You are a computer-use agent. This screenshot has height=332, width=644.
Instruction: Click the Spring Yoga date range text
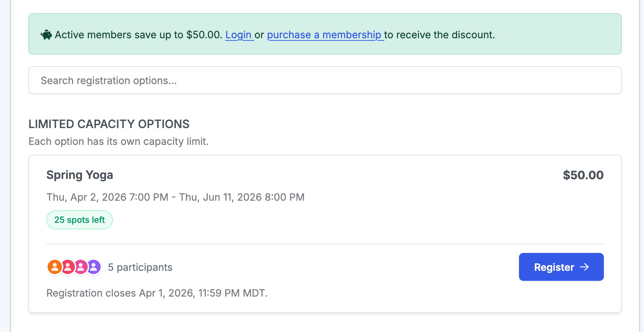176,197
